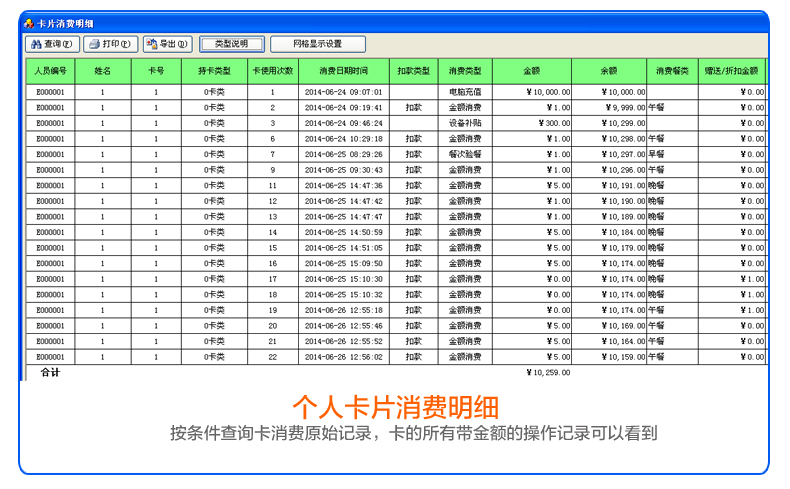The image size is (790, 489).
Task: Click the 赠送/折扣金额 column header
Action: (x=732, y=71)
